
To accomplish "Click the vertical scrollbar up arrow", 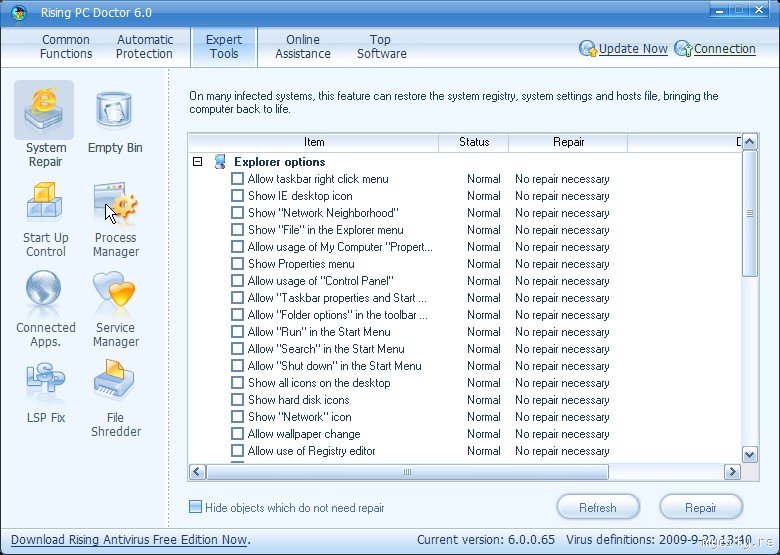I will pos(750,142).
